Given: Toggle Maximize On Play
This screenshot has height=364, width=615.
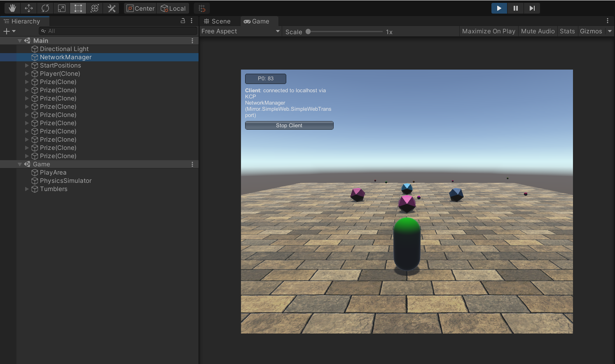Looking at the screenshot, I should 489,31.
